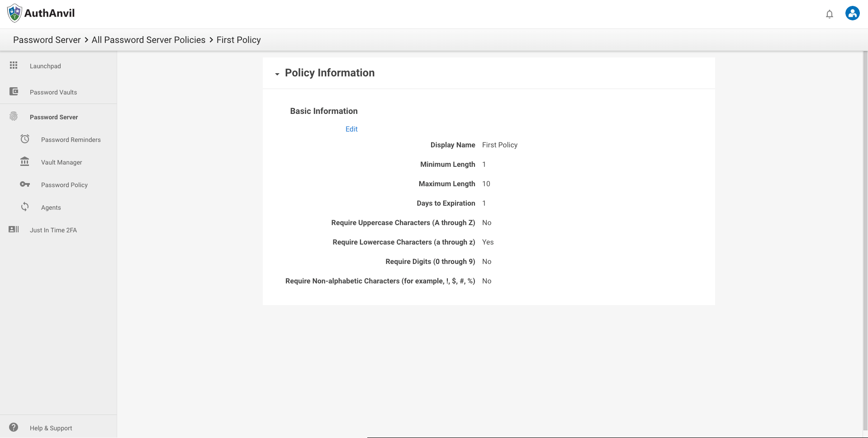
Task: Click the Display Name value First Policy
Action: coord(500,145)
